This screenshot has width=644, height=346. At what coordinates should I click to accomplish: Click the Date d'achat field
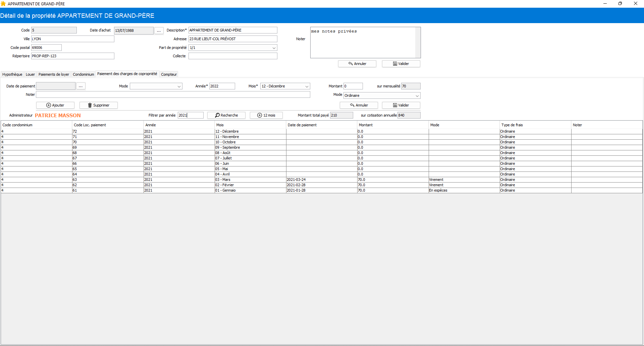pyautogui.click(x=134, y=30)
